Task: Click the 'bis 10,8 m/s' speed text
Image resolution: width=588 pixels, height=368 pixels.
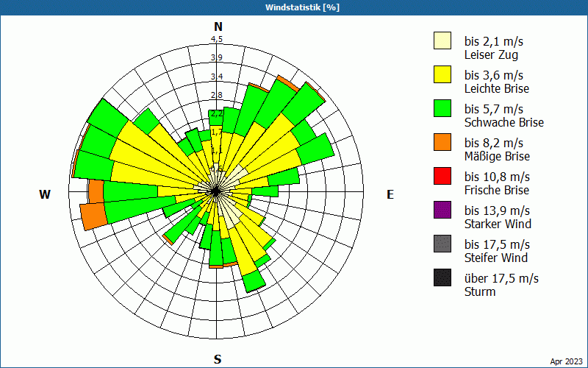Action: tap(498, 177)
